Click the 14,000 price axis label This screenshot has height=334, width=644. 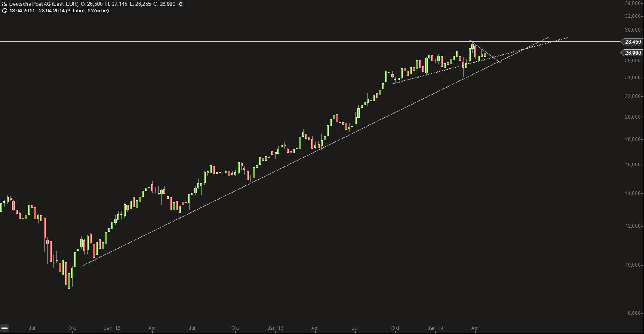pyautogui.click(x=633, y=193)
